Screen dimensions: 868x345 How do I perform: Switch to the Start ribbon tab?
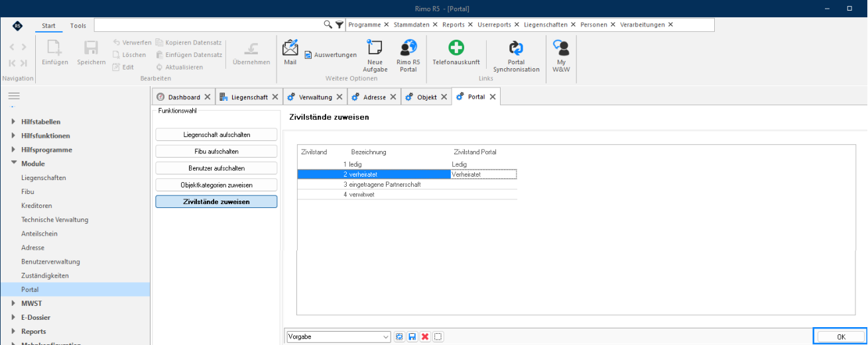tap(48, 26)
